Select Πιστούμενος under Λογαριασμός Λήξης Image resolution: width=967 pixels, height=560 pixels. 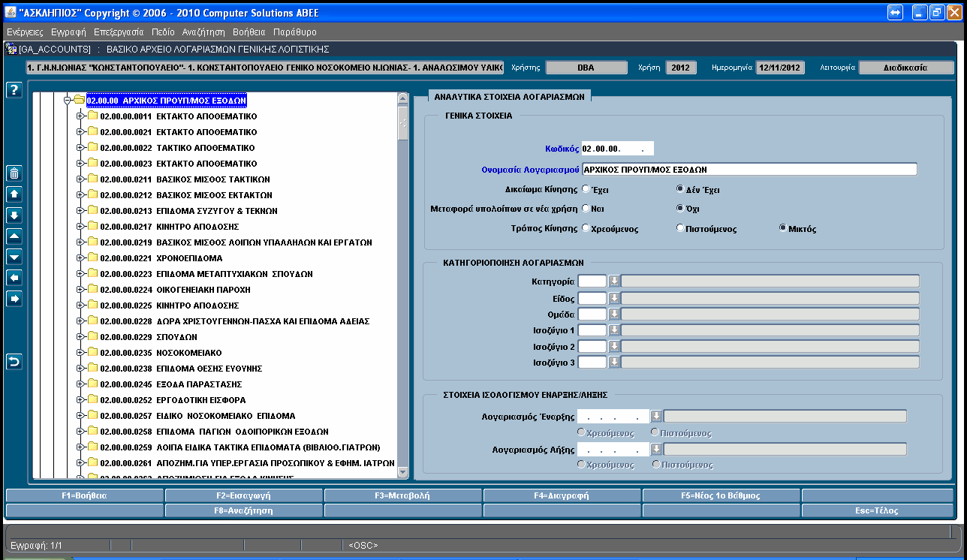tap(656, 465)
